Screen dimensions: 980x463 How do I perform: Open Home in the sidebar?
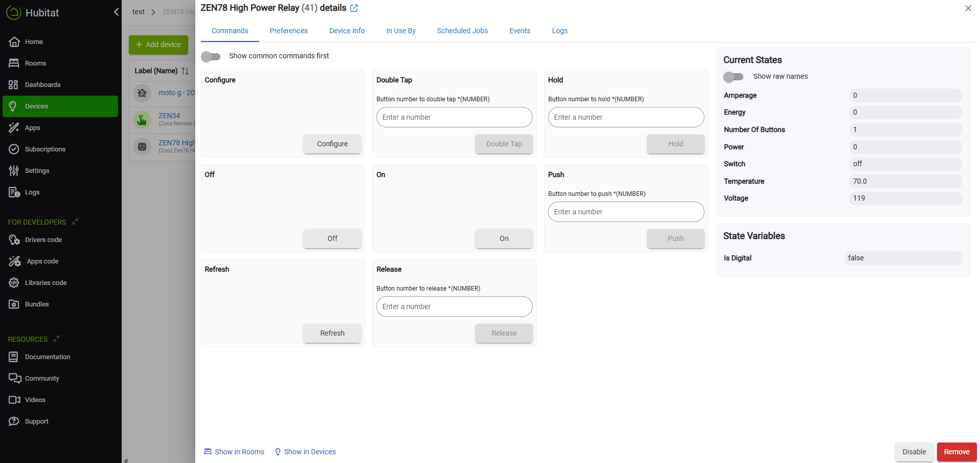[x=60, y=42]
